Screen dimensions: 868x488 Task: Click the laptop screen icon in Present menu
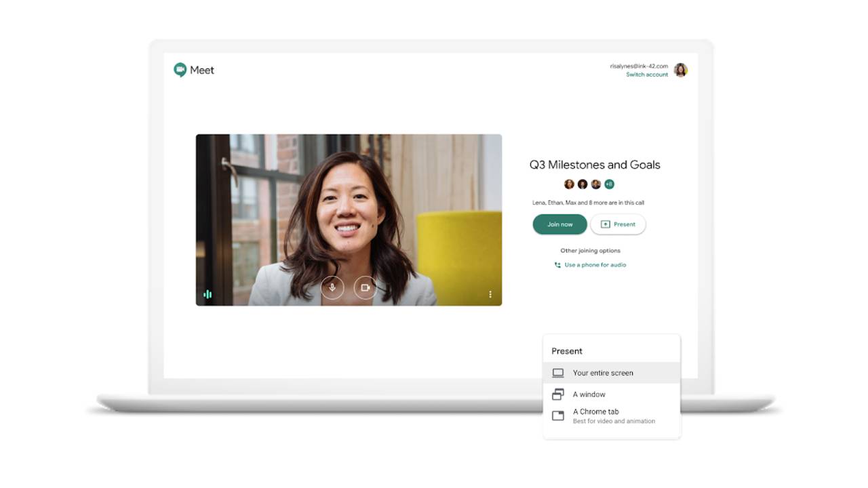558,373
